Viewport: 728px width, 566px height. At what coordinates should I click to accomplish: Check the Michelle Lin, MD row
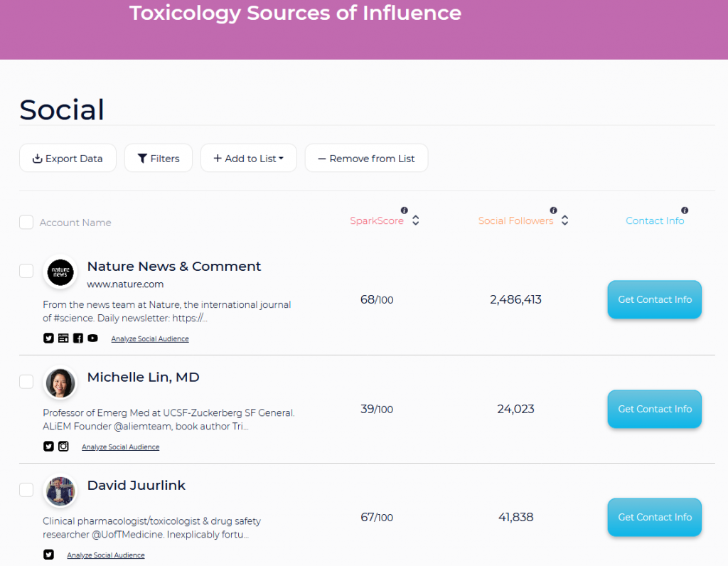[26, 382]
